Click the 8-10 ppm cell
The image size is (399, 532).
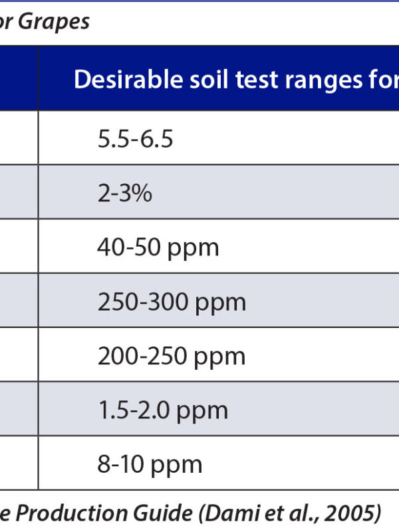click(150, 464)
